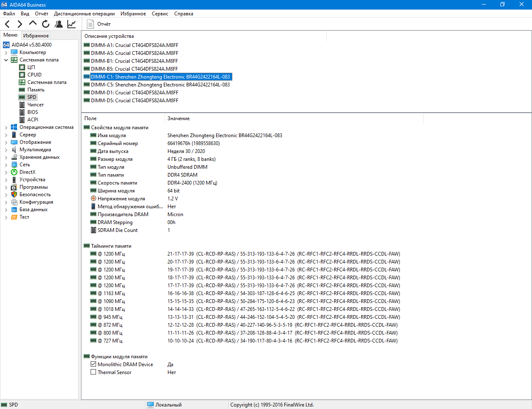Screen dimensions: 532x409
Task: Click the SPD tree item icon
Action: [x=22, y=97]
